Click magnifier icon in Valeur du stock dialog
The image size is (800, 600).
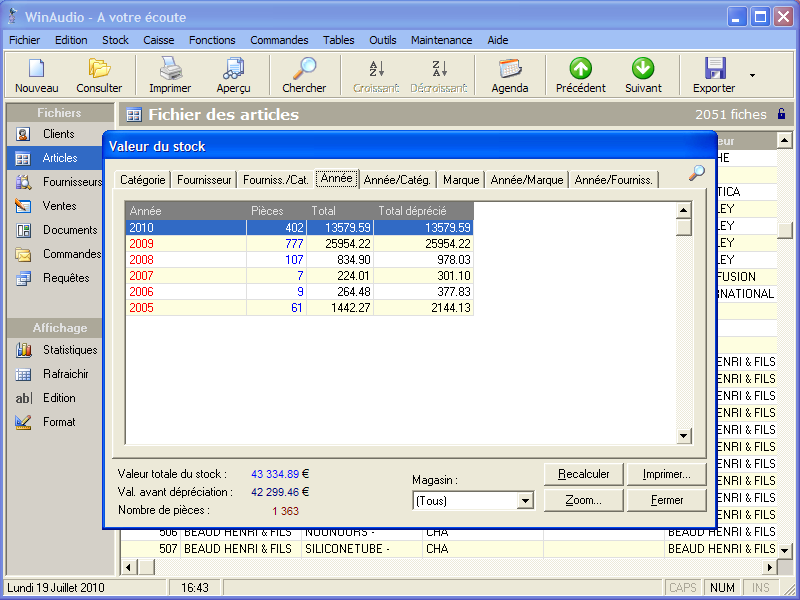(x=697, y=173)
